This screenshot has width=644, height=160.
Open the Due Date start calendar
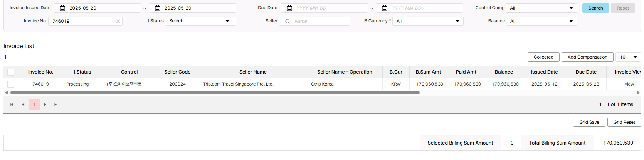point(289,8)
